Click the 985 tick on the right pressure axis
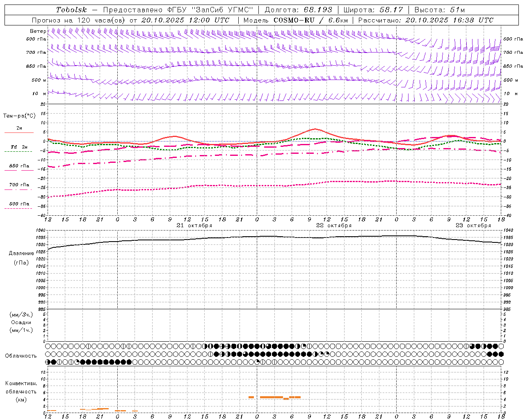 point(507,309)
